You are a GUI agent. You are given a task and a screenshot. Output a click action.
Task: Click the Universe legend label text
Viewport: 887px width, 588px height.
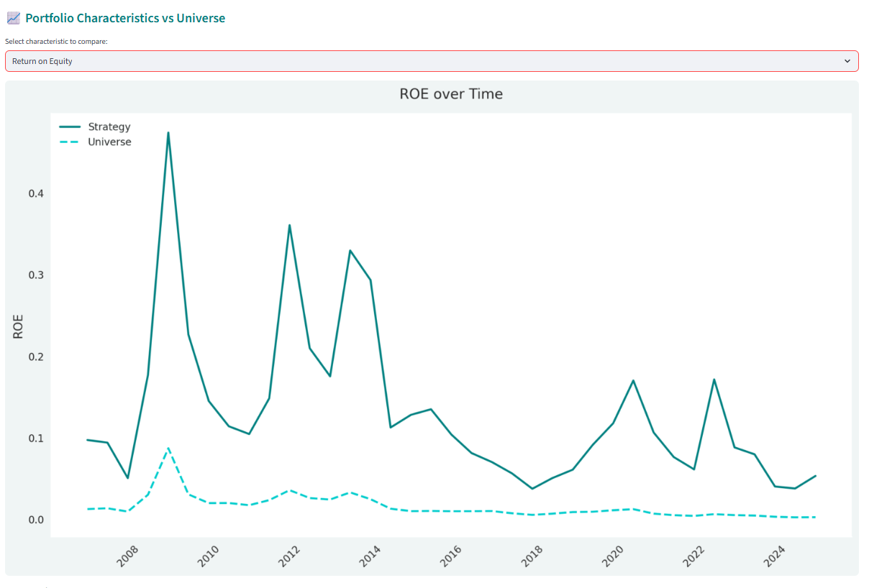109,142
